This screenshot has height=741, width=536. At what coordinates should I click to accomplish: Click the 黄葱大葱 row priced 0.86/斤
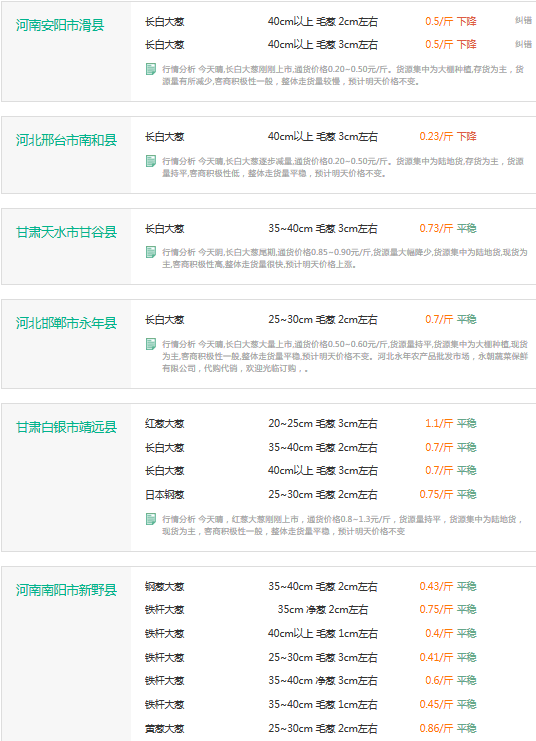tap(311, 728)
